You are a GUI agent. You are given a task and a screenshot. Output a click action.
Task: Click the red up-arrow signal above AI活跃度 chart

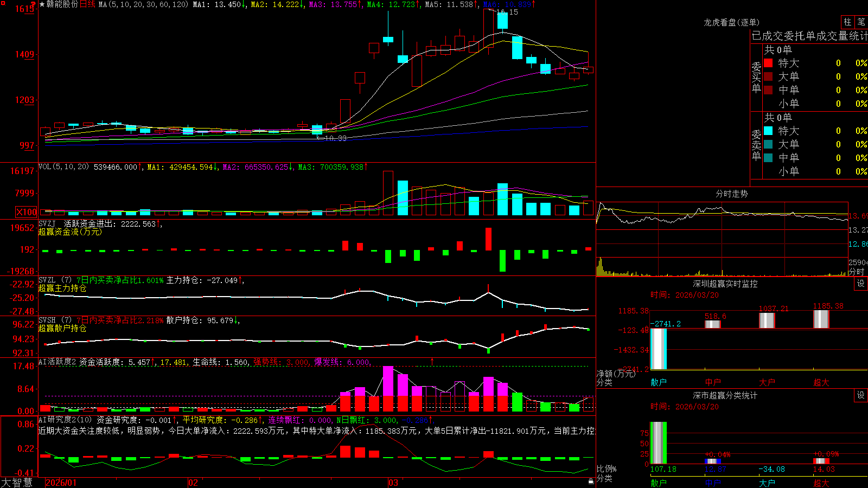(432, 361)
